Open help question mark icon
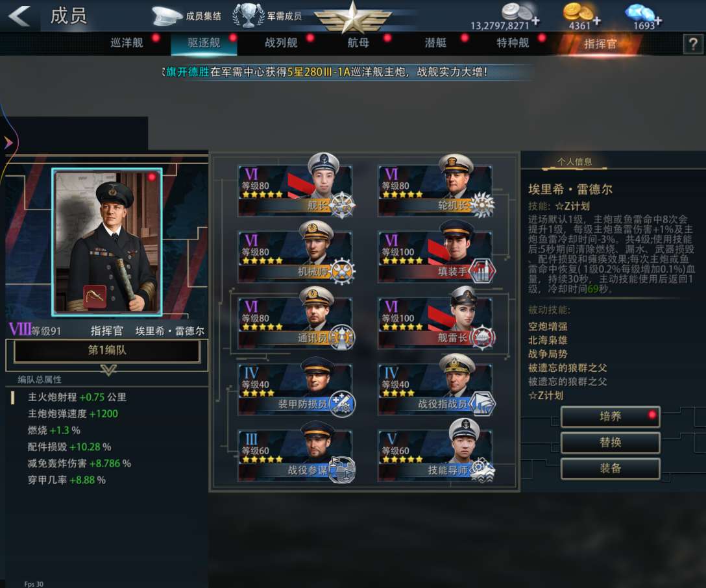706x588 pixels. pos(694,43)
